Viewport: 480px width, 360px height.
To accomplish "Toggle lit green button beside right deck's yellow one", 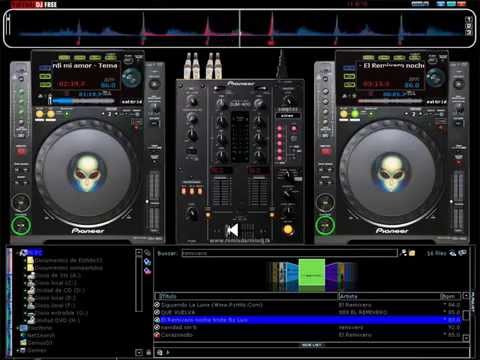I will 355,114.
